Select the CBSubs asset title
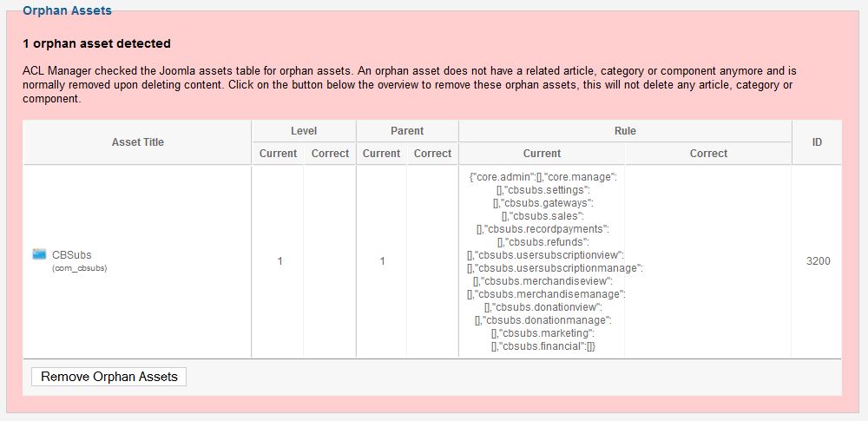Viewport: 868px width, 421px height. pyautogui.click(x=72, y=255)
